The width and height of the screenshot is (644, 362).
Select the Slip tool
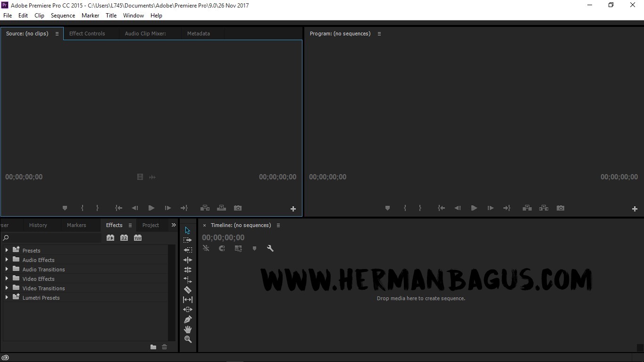pos(187,300)
